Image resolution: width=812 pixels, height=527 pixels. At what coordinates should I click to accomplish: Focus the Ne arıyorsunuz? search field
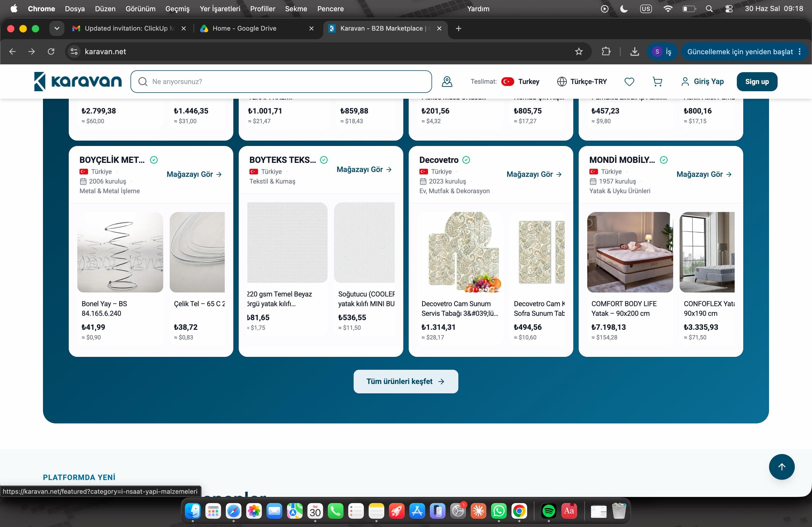(x=281, y=82)
